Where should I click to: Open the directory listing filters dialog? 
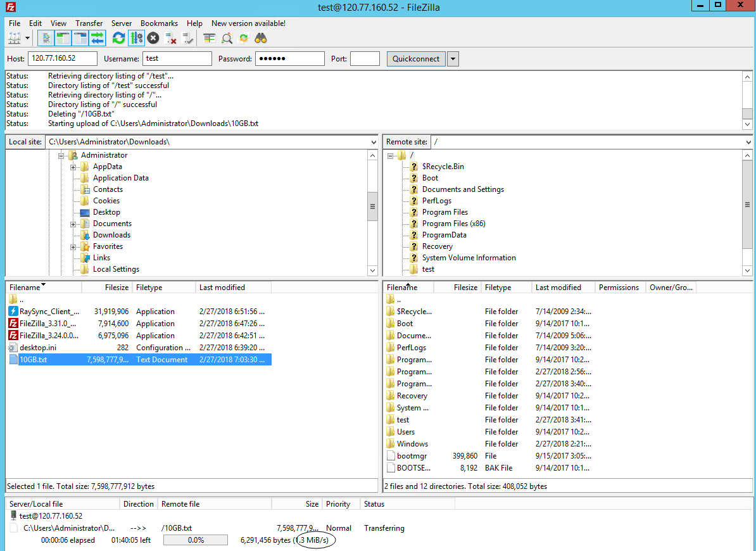209,38
